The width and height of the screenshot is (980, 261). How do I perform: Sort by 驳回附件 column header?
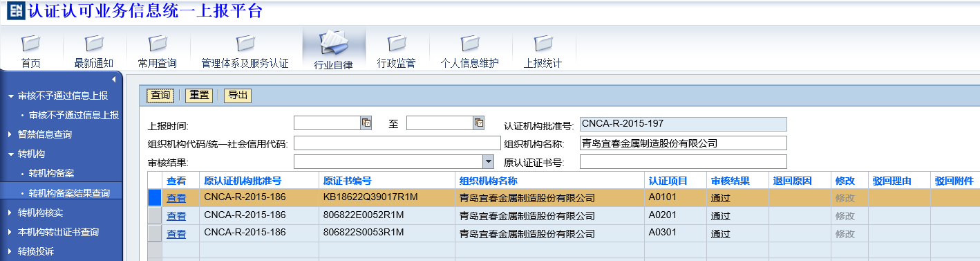click(x=954, y=181)
